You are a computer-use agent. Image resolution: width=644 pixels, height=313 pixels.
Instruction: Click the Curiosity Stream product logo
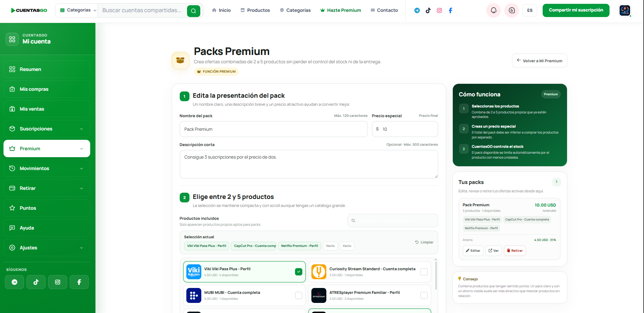[x=319, y=272]
